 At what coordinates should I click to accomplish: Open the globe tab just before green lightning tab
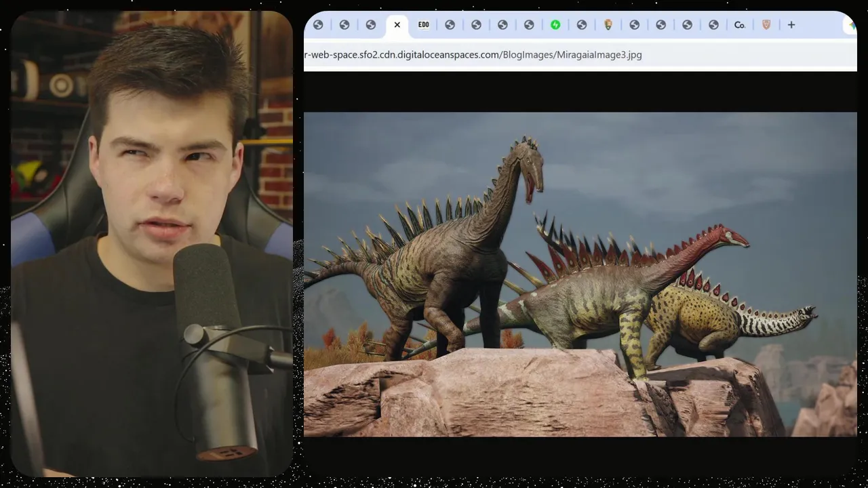pyautogui.click(x=529, y=25)
